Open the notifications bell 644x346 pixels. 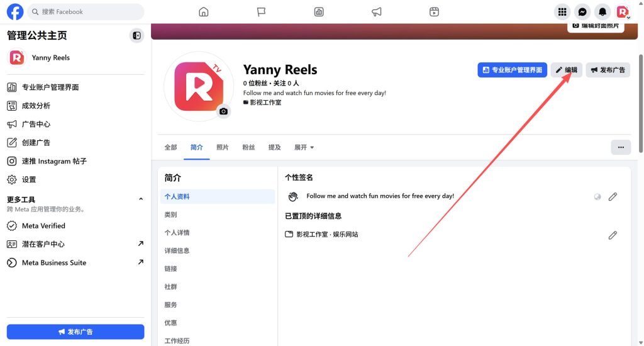[x=602, y=12]
